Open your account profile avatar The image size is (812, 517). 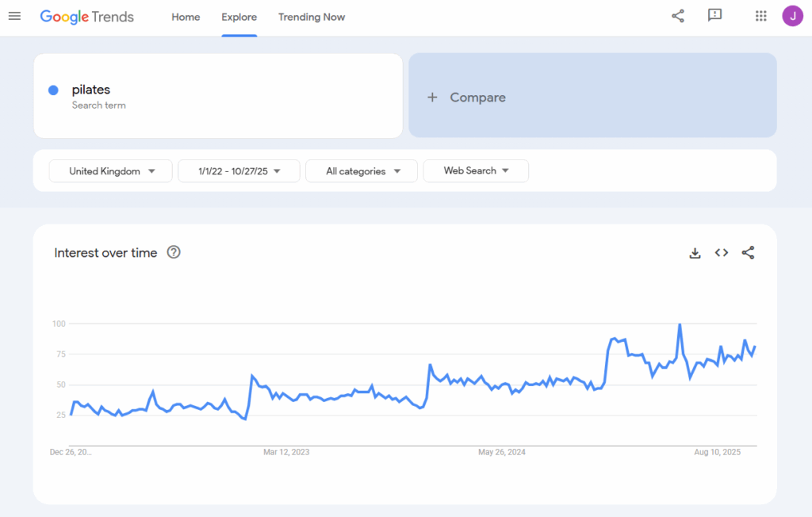pos(792,15)
